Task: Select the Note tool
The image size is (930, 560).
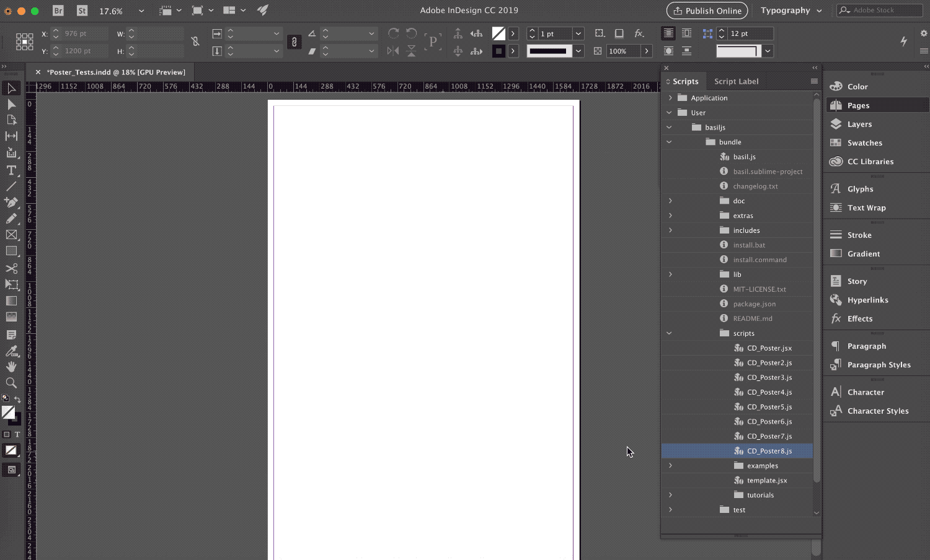Action: (11, 335)
